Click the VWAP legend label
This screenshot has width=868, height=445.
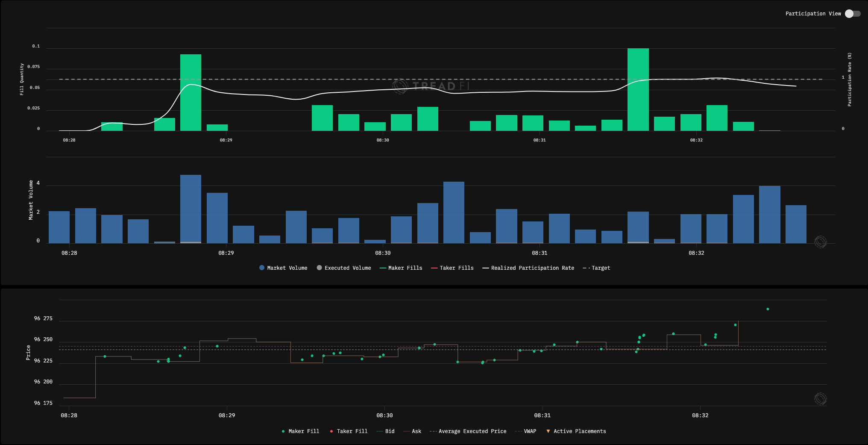[x=530, y=431]
